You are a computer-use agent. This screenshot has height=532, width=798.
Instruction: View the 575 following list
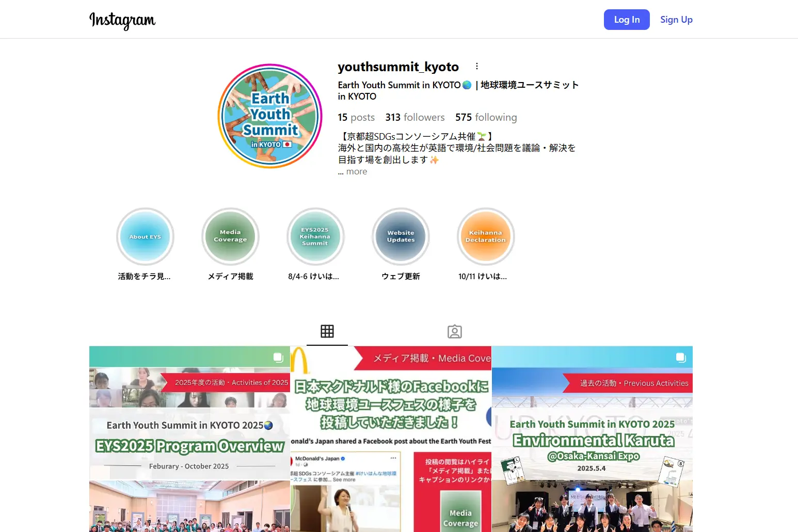486,118
